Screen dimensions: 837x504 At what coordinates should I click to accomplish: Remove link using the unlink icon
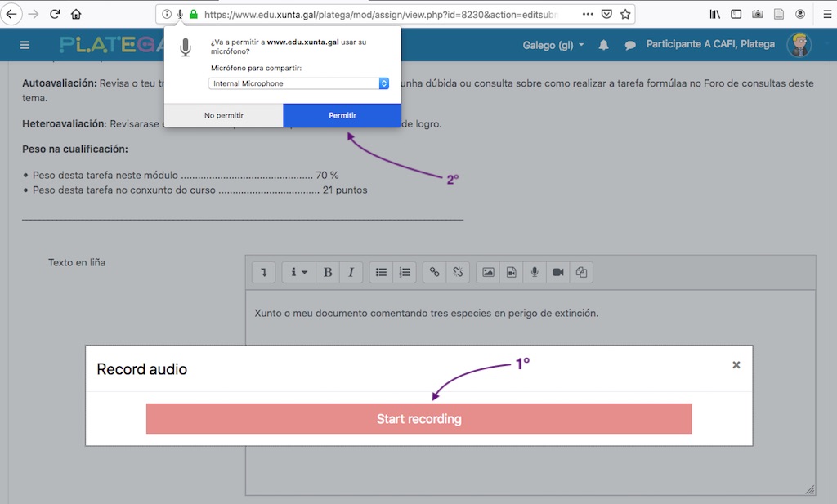click(x=458, y=273)
